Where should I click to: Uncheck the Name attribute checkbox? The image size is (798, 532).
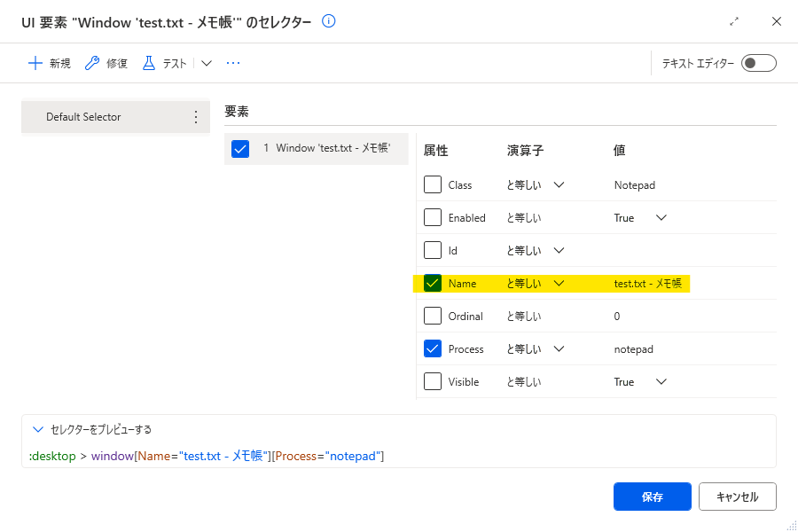point(433,283)
